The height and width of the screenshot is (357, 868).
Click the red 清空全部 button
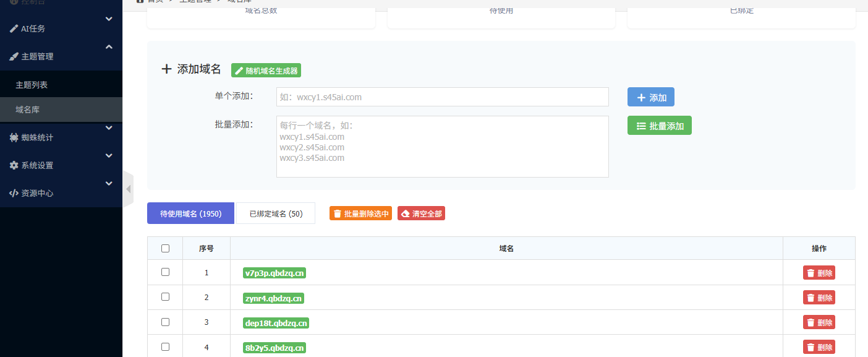pos(421,213)
